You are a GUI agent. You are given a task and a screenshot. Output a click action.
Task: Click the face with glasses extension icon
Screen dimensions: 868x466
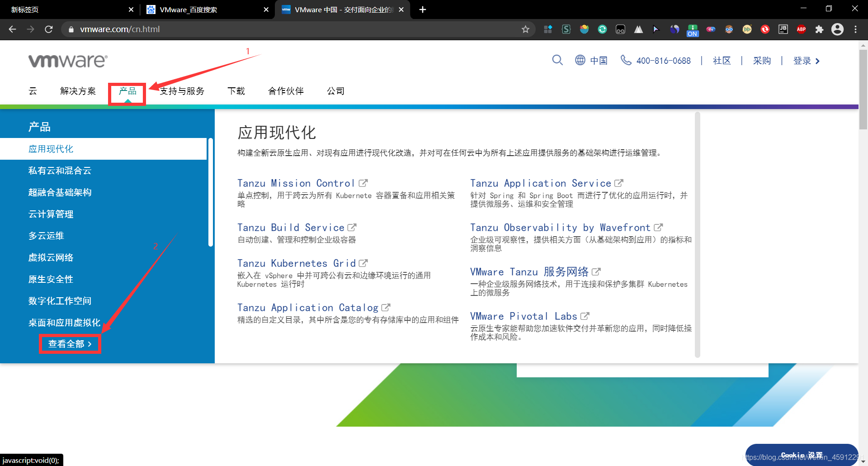point(729,29)
